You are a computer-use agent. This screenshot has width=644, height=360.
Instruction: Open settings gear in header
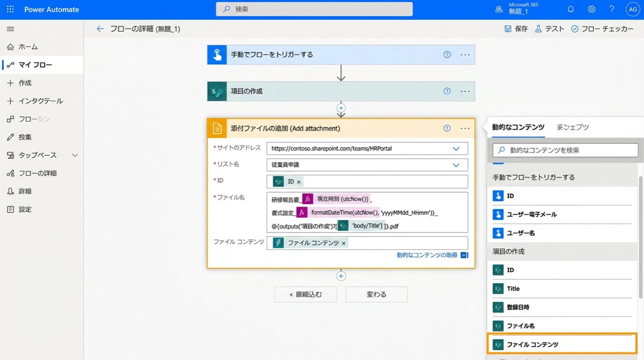tap(591, 9)
